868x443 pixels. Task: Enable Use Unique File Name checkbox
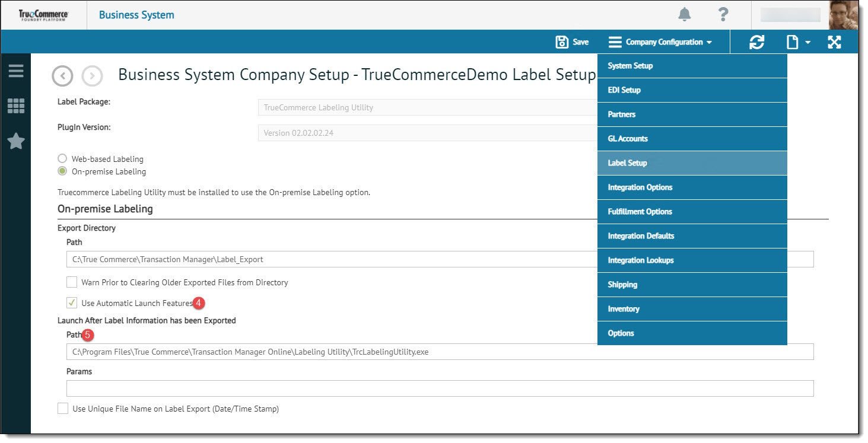pos(63,409)
